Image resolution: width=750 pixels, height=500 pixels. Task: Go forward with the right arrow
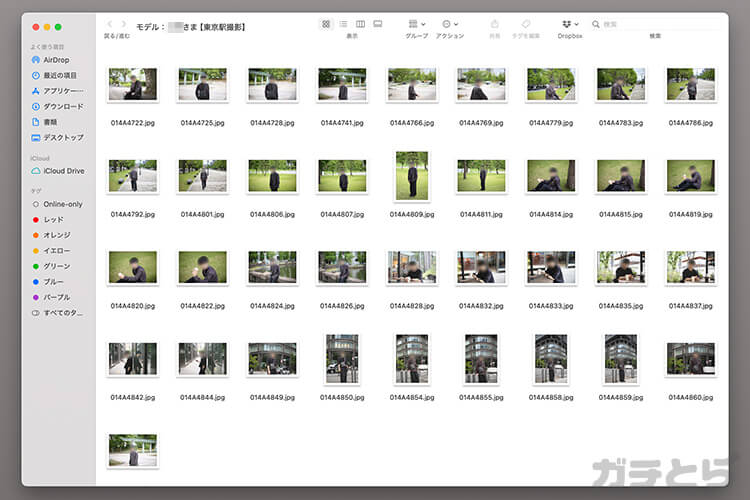coord(124,24)
